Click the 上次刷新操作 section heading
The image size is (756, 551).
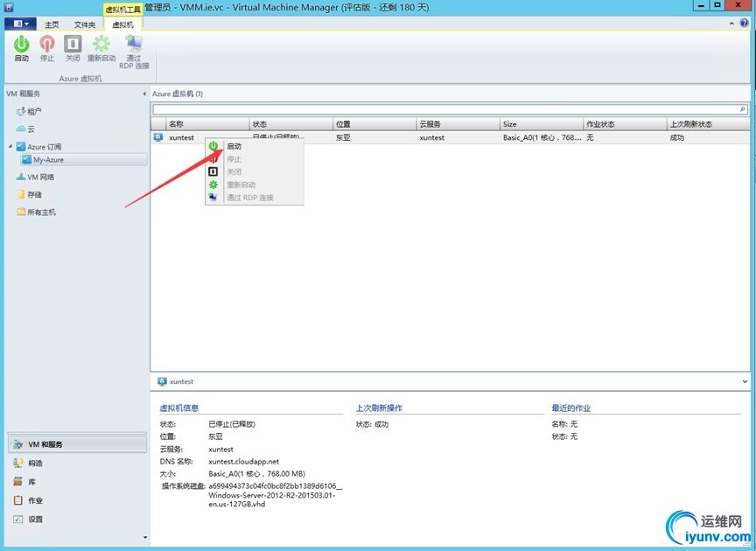pyautogui.click(x=379, y=408)
